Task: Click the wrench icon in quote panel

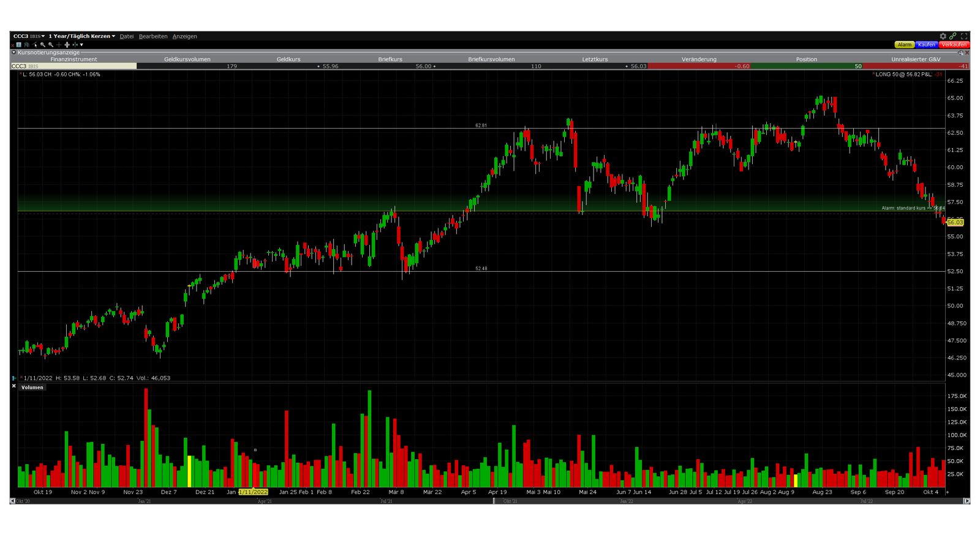Action: tap(961, 53)
